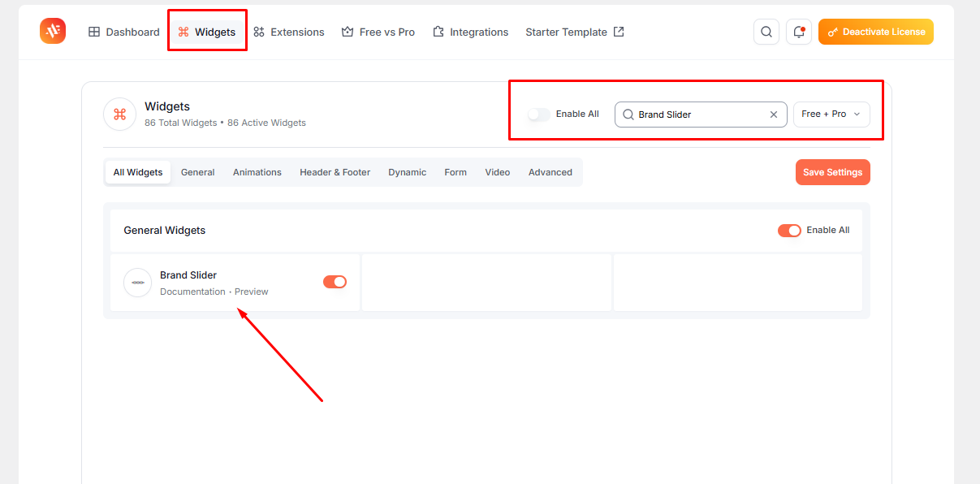Viewport: 980px width, 484px height.
Task: Open the Free + Pro dropdown
Action: point(831,115)
